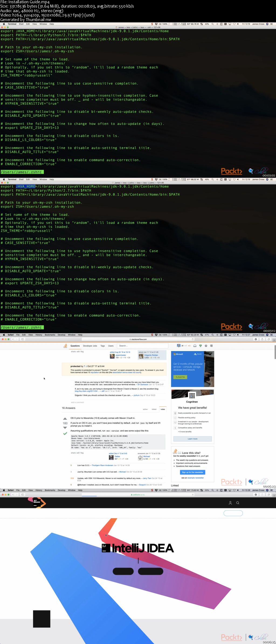Open the History menu in the JetBrains Safari window

39,490
